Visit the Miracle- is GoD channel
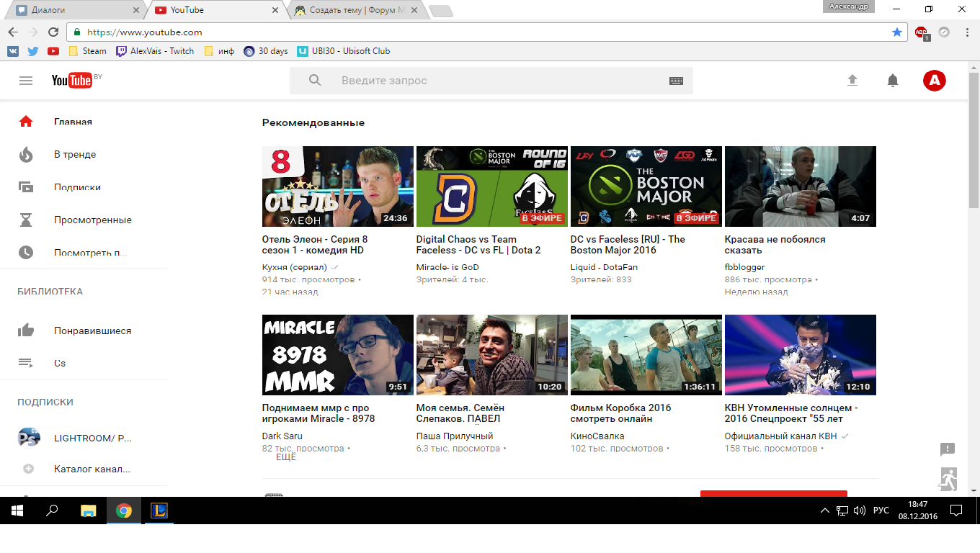The height and width of the screenshot is (553, 980). [447, 267]
